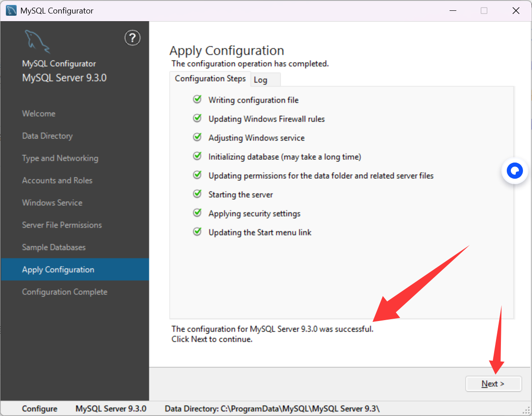Image resolution: width=532 pixels, height=416 pixels.
Task: Switch to the Log tab
Action: (265, 80)
